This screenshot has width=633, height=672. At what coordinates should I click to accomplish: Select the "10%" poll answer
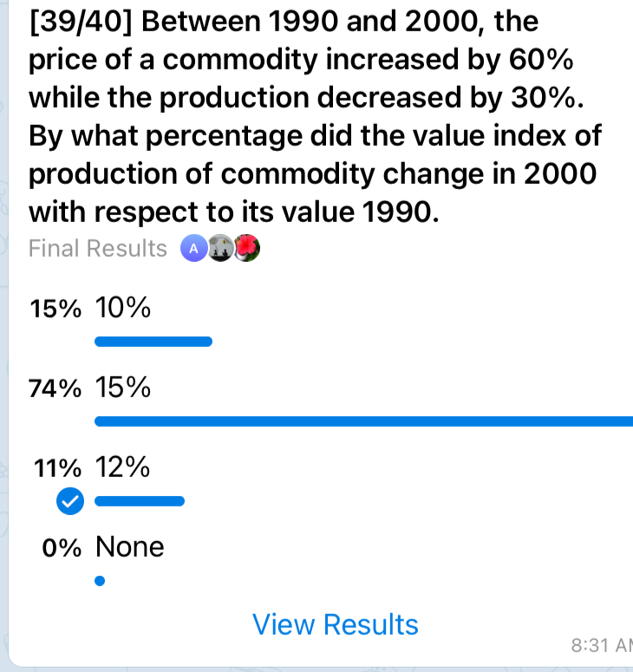123,308
